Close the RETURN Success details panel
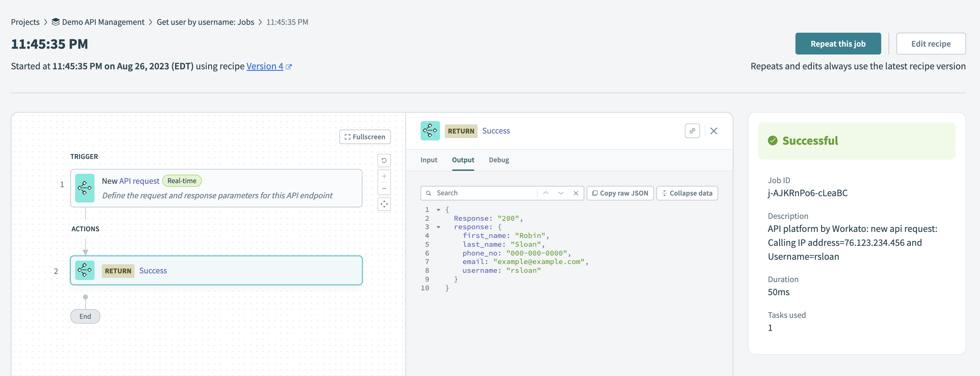980x376 pixels. pos(713,131)
